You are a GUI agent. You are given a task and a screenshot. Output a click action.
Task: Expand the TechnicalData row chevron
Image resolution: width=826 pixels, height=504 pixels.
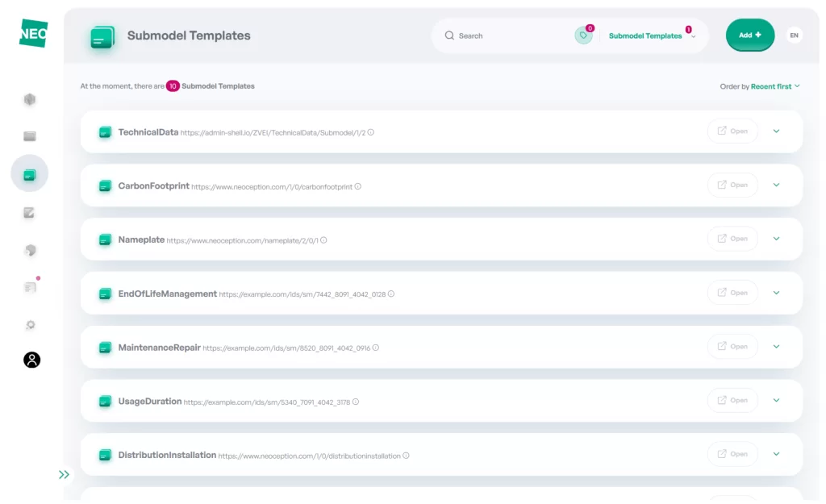[x=776, y=131]
